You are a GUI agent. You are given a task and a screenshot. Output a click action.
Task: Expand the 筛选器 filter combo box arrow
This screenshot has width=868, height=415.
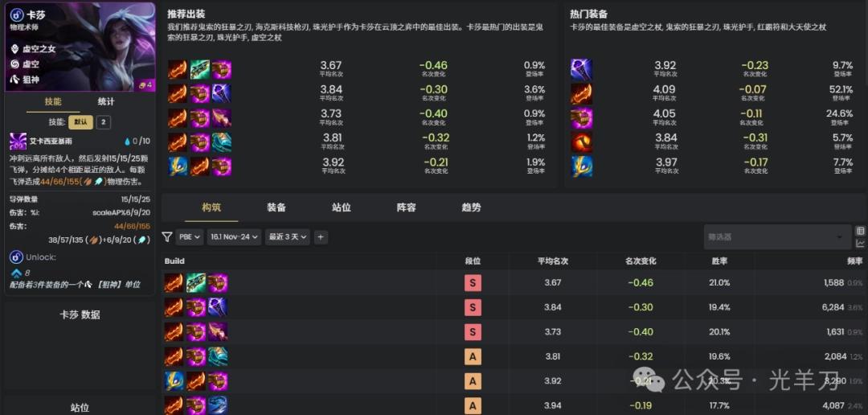pos(840,237)
